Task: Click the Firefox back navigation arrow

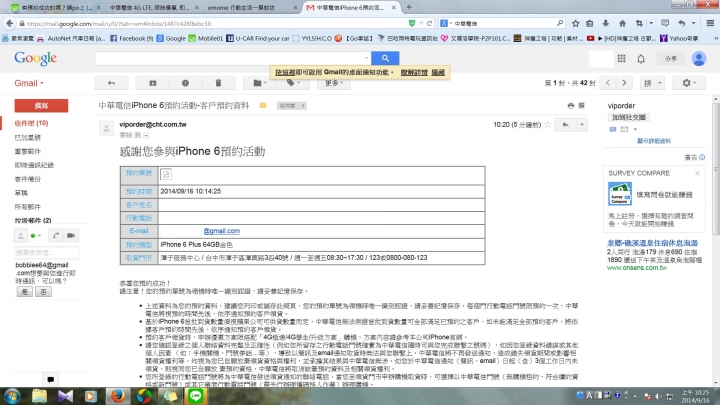Action: point(9,23)
